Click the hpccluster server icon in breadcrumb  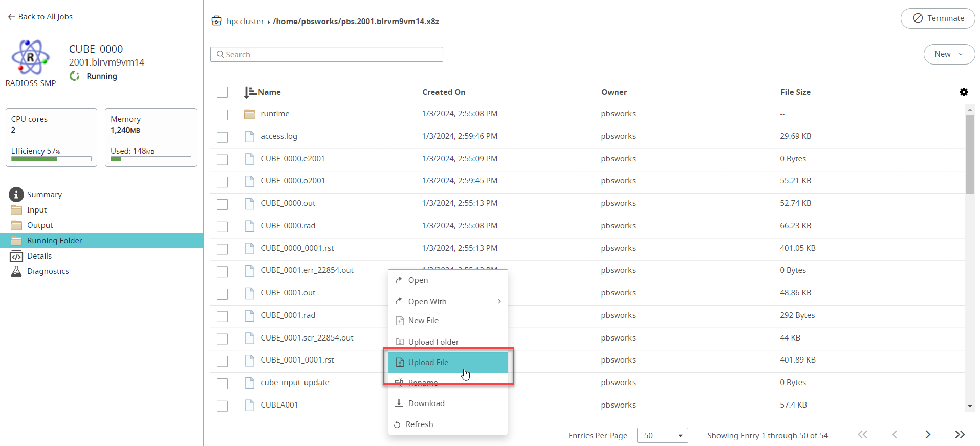click(x=216, y=21)
